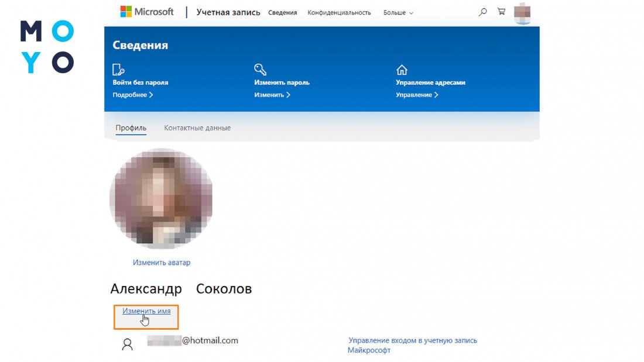Click the Изменить имя link

(146, 311)
